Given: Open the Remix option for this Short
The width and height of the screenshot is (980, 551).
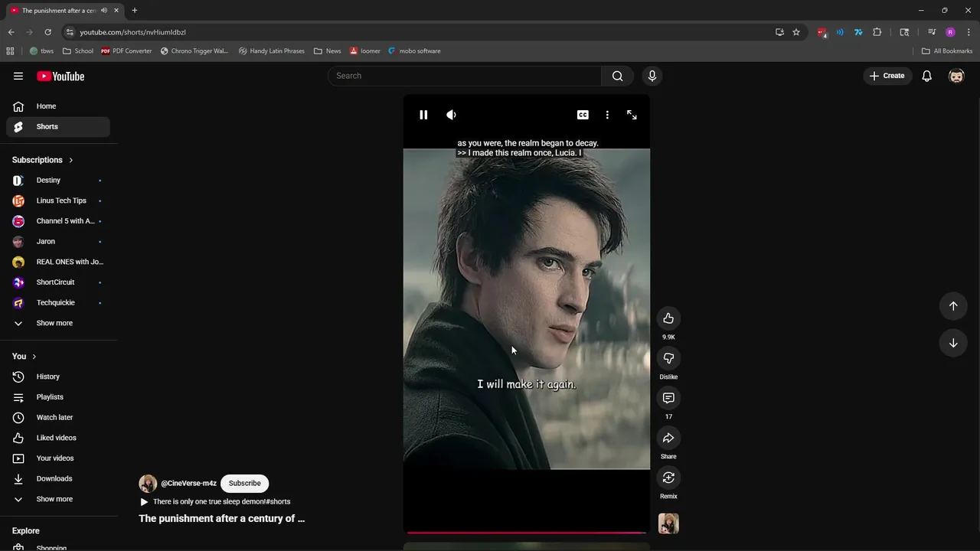Looking at the screenshot, I should tap(668, 478).
